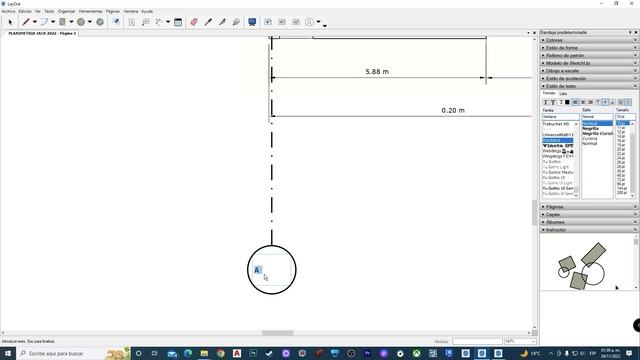Screen dimensions: 640x360
Task: Open the Windows Start menu
Action: point(8,353)
